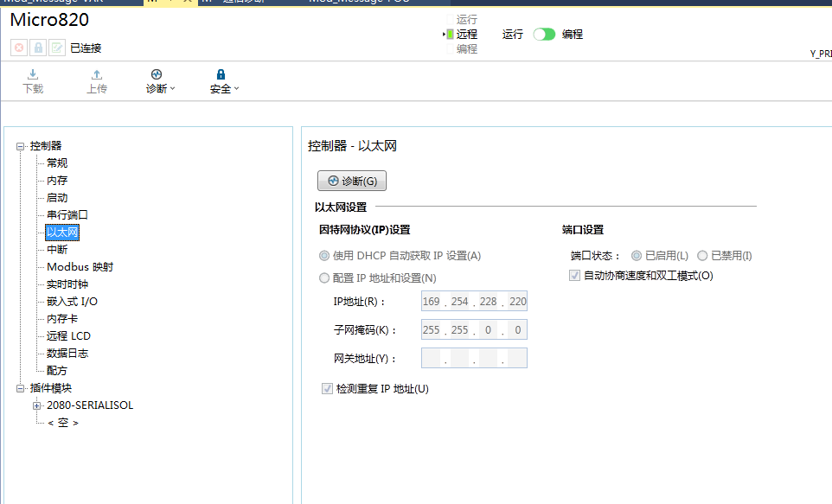
Task: Toggle 自动协商速度和双工模式 checkbox
Action: tap(574, 276)
